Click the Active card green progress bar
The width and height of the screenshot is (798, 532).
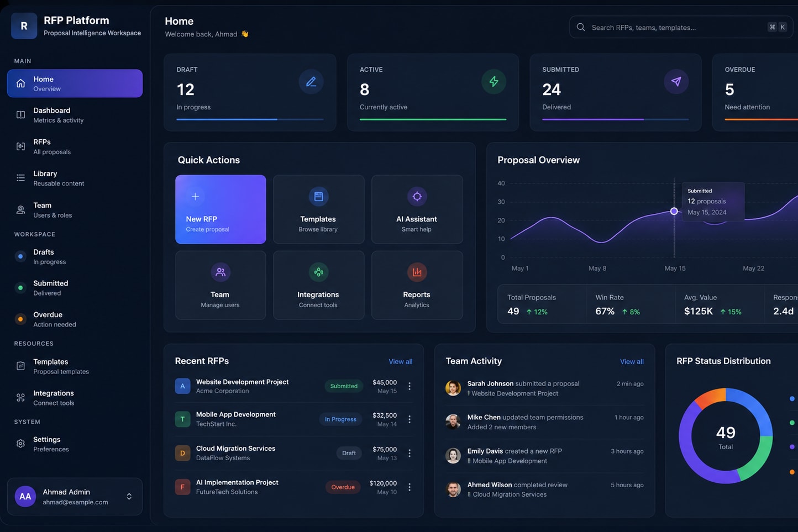433,119
